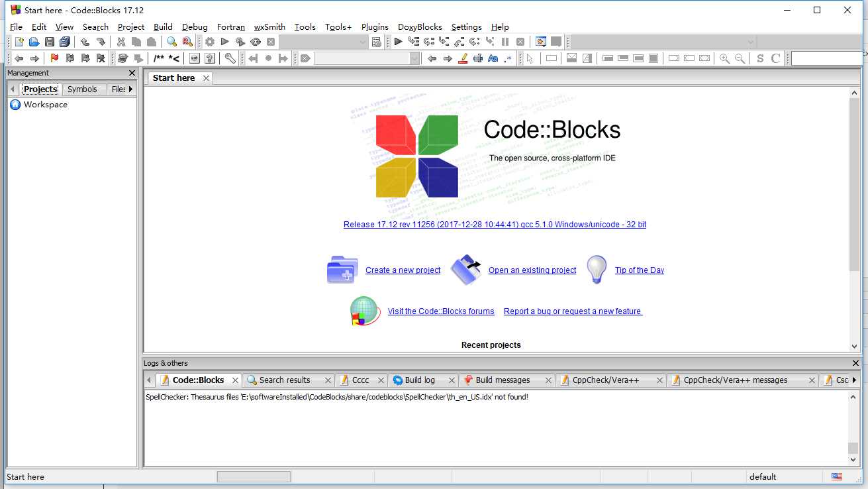Open the File menu
The width and height of the screenshot is (868, 489).
17,27
